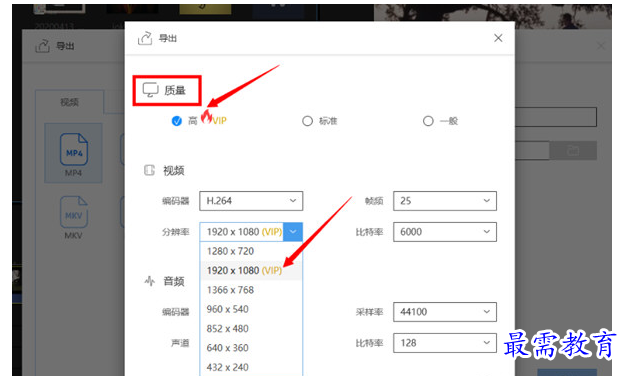This screenshot has height=376, width=625.
Task: Open the audio 比特率 128 dropdown
Action: coord(445,343)
